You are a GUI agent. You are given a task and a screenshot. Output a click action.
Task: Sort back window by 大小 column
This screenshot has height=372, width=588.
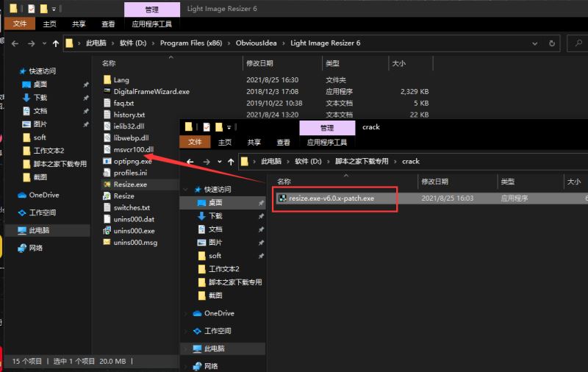click(x=398, y=63)
